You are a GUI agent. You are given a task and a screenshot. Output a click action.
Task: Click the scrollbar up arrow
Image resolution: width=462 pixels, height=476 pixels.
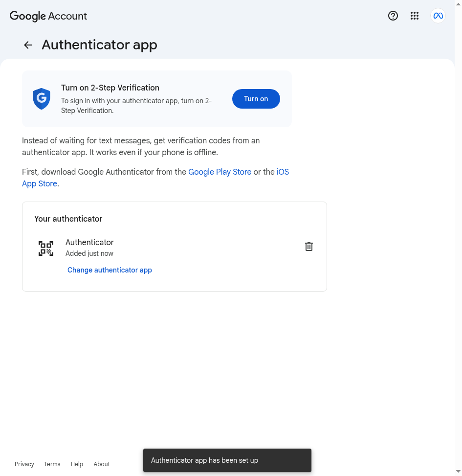(x=458, y=3)
